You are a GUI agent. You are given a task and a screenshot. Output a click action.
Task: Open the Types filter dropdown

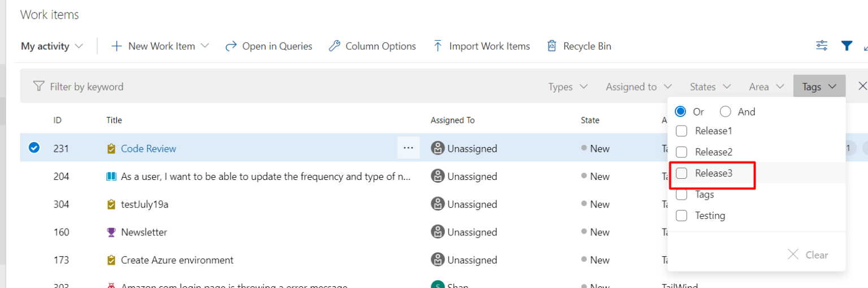pos(568,87)
